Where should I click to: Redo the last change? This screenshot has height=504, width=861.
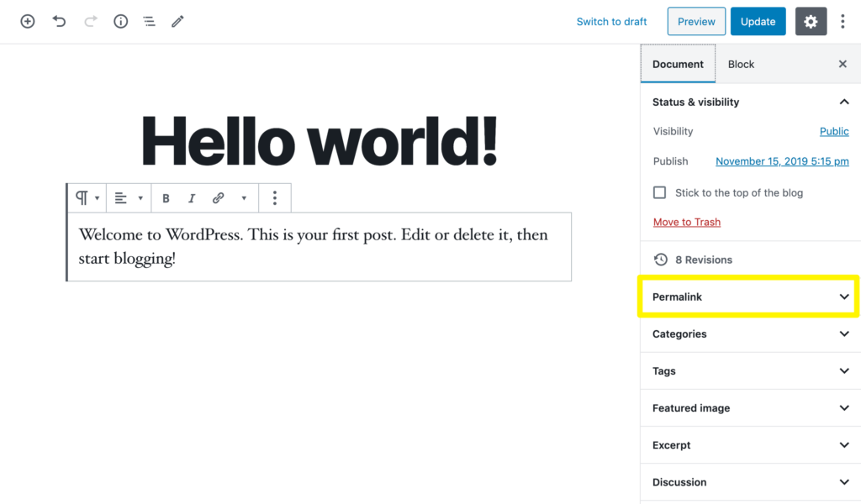pos(89,21)
